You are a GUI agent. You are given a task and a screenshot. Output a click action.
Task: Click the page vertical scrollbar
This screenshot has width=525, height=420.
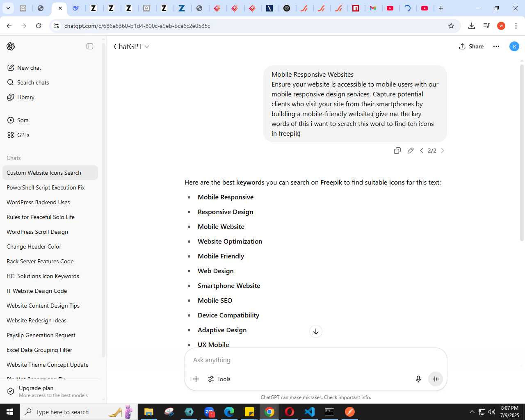point(522,152)
